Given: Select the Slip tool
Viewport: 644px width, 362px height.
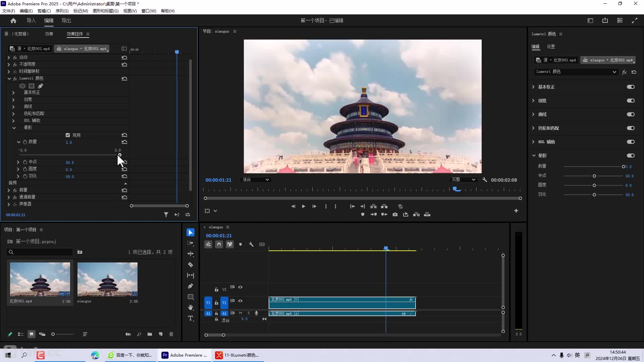Looking at the screenshot, I should coord(191,275).
